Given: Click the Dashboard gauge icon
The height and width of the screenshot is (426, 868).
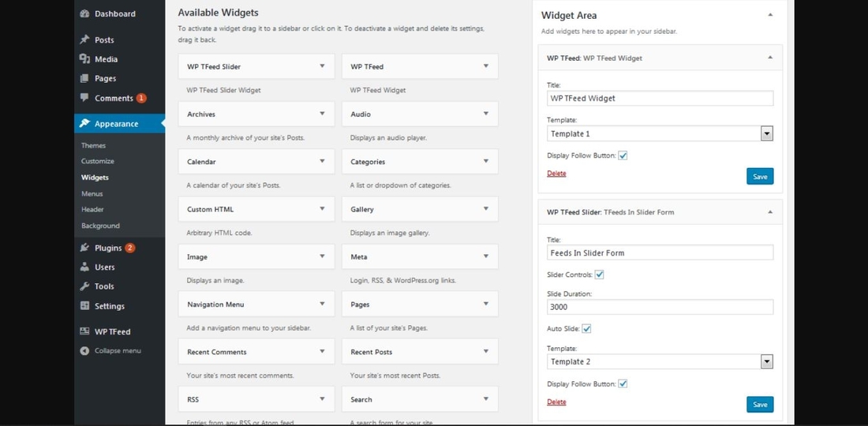Looking at the screenshot, I should (x=85, y=14).
